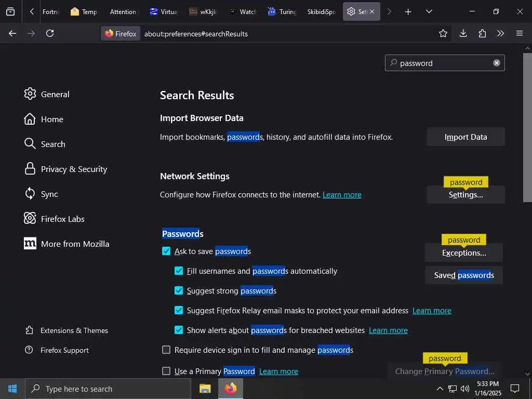
Task: Open the General settings category
Action: tap(47, 94)
